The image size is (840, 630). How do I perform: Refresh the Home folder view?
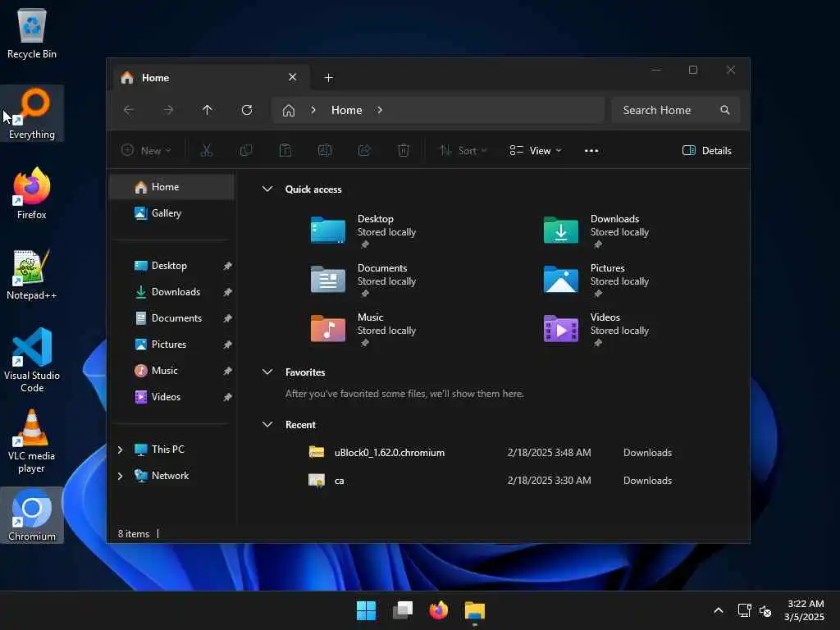[x=247, y=110]
